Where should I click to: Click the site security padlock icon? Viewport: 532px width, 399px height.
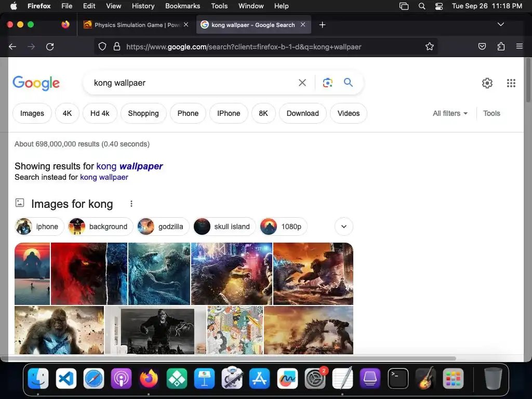pyautogui.click(x=117, y=46)
